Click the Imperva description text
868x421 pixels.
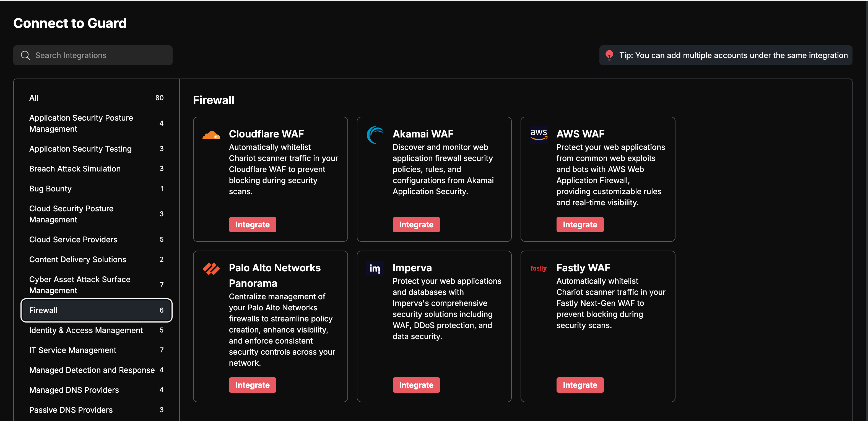(x=447, y=308)
